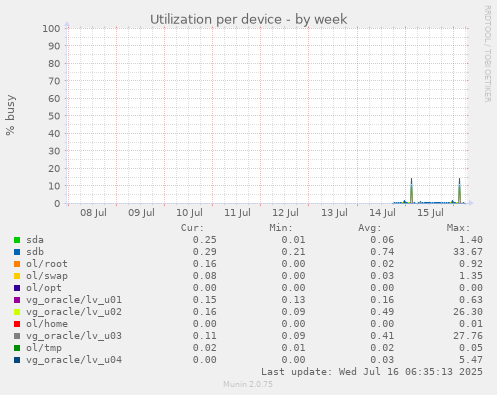Click the ol/home red legend swatch

click(x=17, y=324)
